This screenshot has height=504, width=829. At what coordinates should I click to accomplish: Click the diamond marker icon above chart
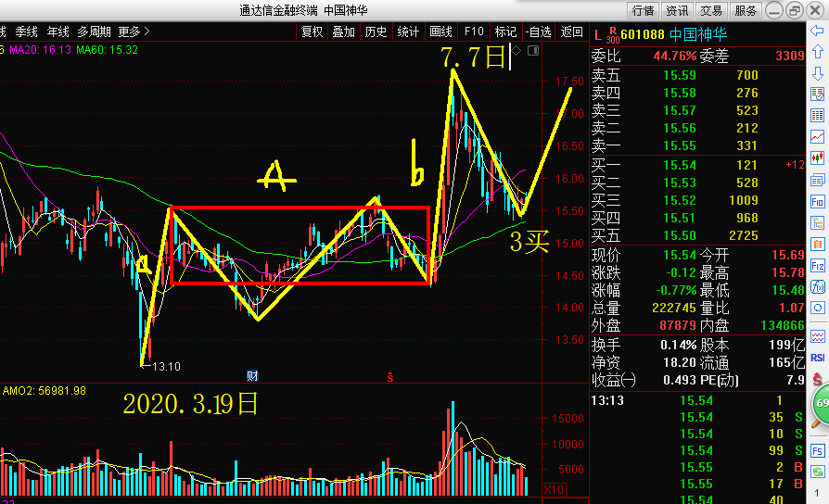tap(517, 50)
